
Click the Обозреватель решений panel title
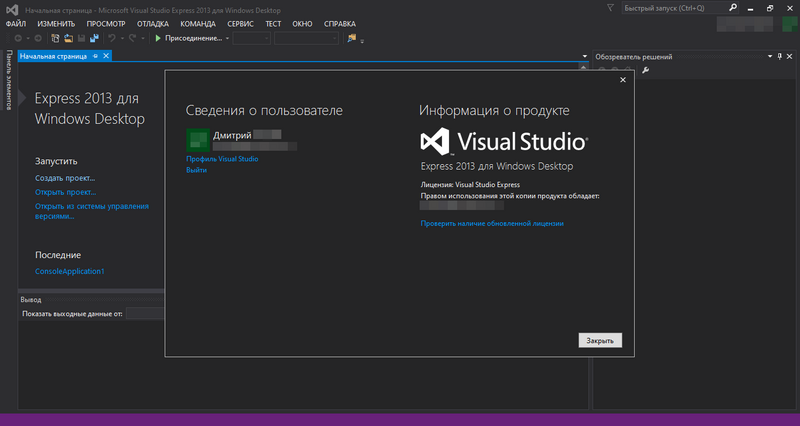(634, 57)
